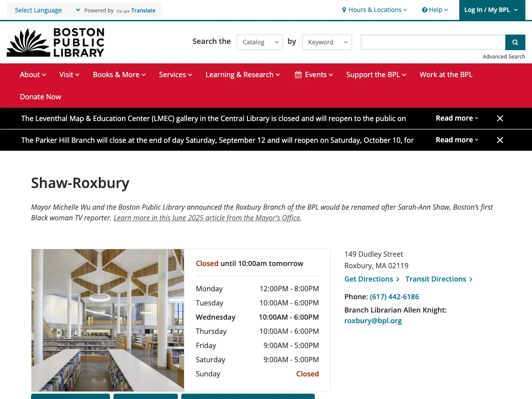Expand the Help menu
The width and height of the screenshot is (532, 399).
(x=435, y=10)
